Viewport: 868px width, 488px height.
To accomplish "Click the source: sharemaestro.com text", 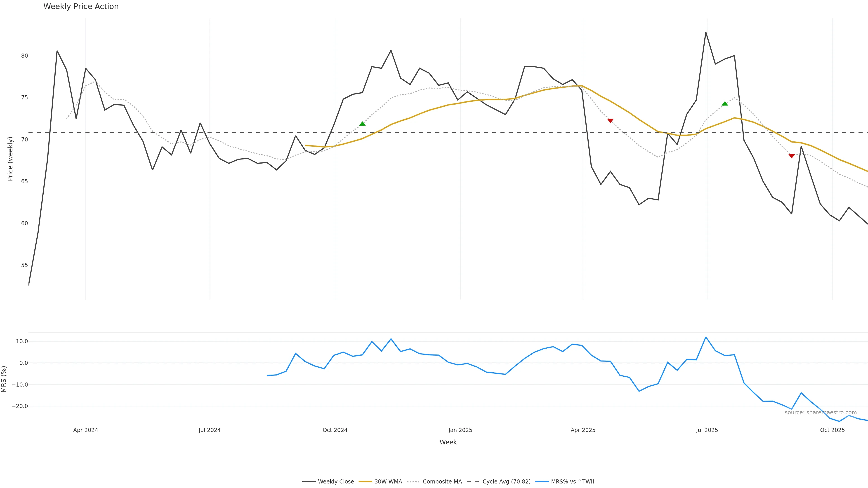I will coord(821,413).
